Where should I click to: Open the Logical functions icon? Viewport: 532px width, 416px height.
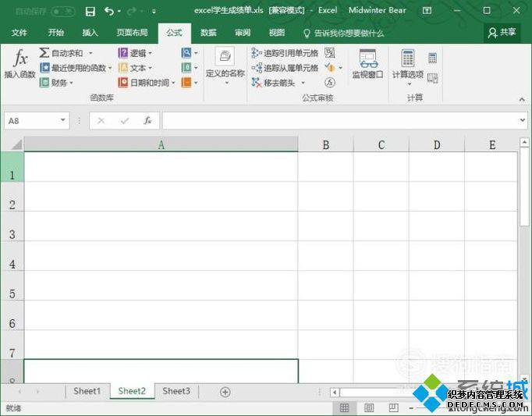[x=122, y=53]
